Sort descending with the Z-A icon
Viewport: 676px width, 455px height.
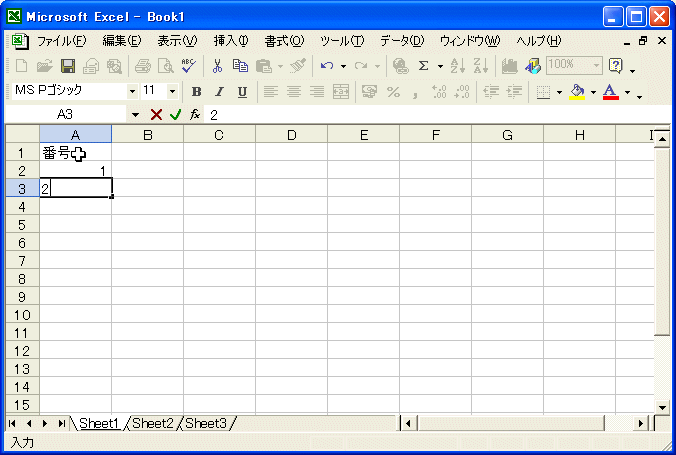(x=481, y=66)
